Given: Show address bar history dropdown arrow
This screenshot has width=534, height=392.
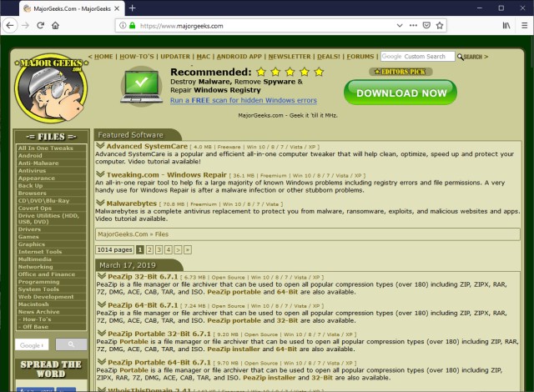Looking at the screenshot, I should point(400,26).
